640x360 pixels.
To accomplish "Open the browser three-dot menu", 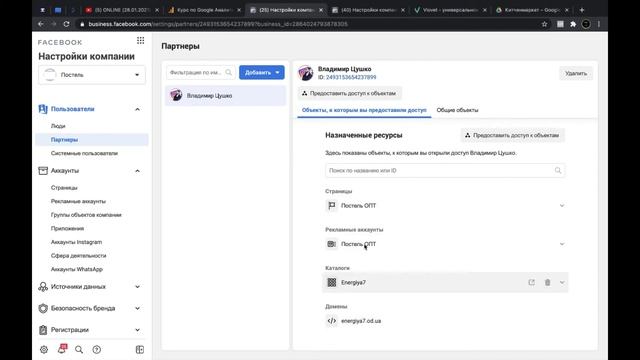I will click(599, 24).
